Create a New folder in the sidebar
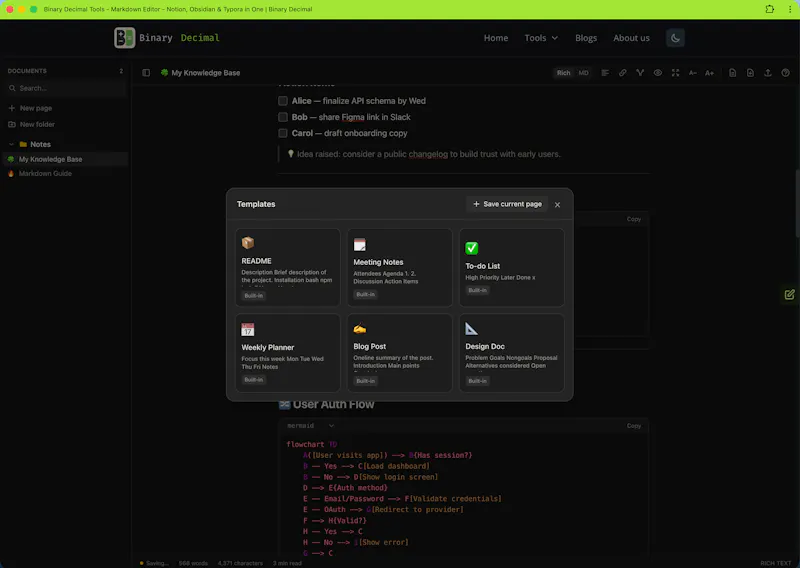This screenshot has height=568, width=800. tap(32, 125)
